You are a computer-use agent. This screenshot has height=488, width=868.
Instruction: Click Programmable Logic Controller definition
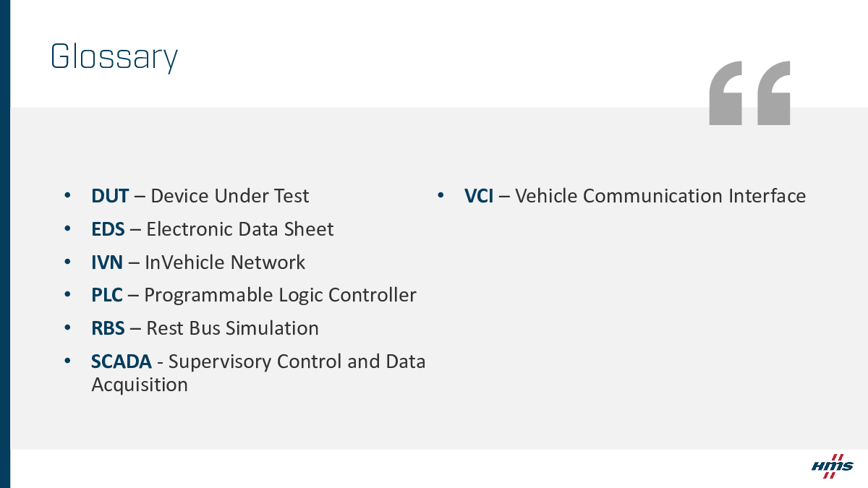tap(281, 295)
